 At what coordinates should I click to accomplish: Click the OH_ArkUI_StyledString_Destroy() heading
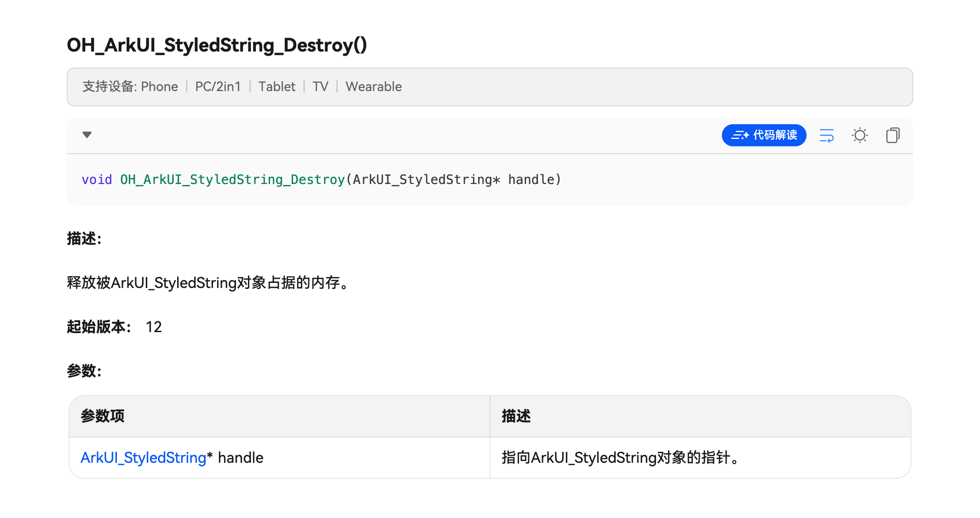[217, 45]
